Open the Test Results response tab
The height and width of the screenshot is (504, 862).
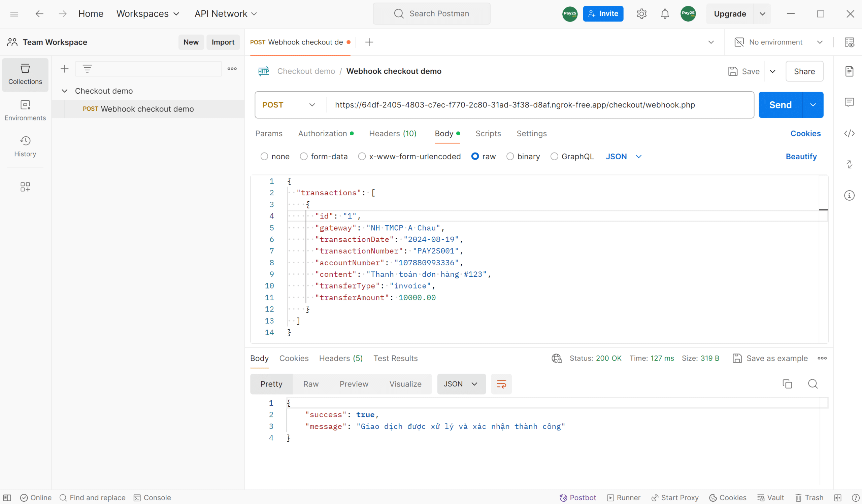point(395,358)
